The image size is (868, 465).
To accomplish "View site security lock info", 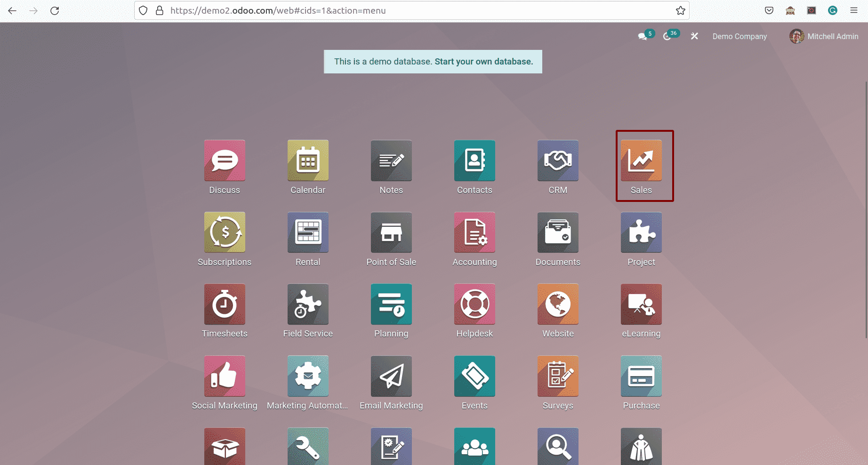I will [x=160, y=10].
